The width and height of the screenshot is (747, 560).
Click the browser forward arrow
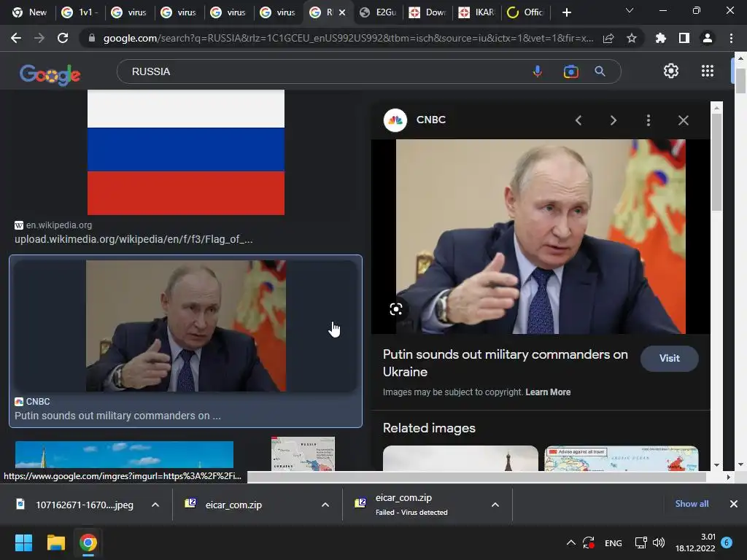pyautogui.click(x=39, y=38)
